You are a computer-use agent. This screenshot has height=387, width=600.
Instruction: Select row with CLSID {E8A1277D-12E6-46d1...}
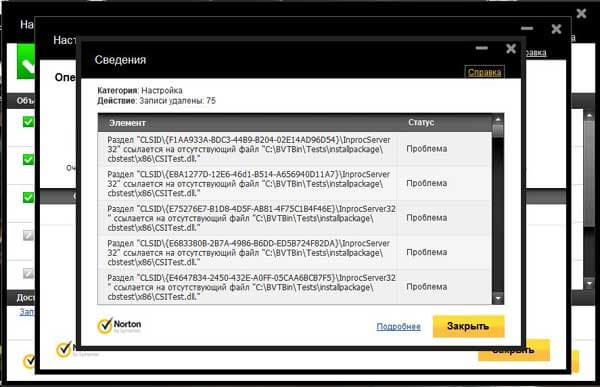[x=295, y=183]
